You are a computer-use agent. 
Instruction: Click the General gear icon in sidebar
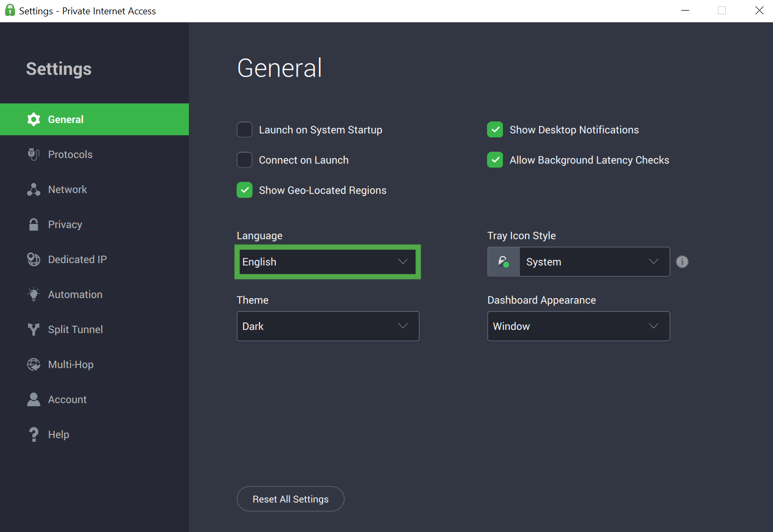pyautogui.click(x=33, y=119)
